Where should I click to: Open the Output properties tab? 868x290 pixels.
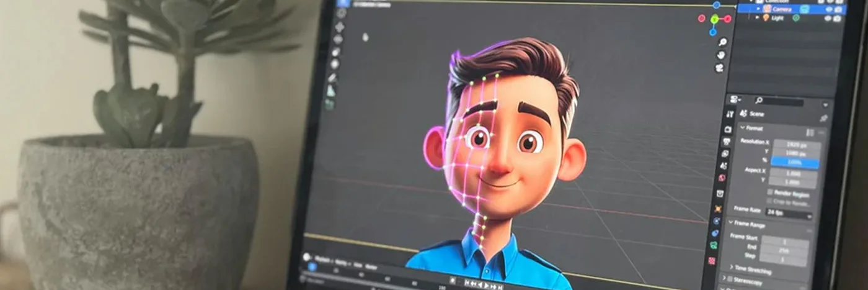(x=726, y=142)
